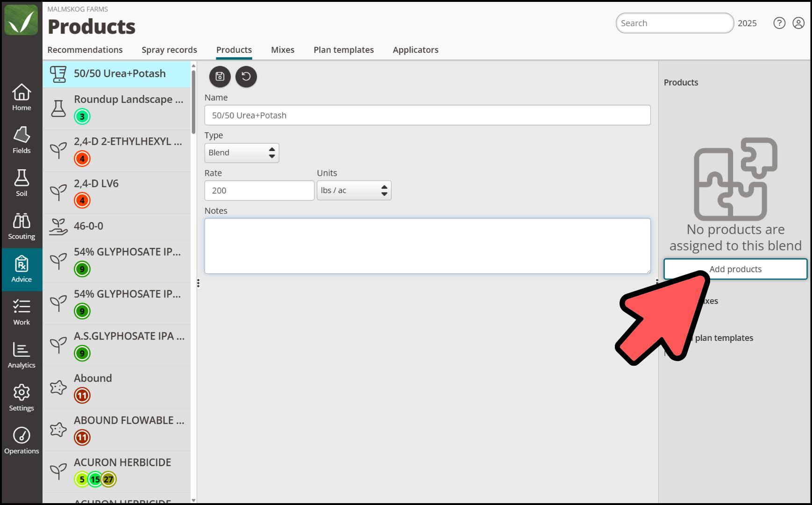Open the Analytics chart section
This screenshot has width=812, height=505.
point(21,355)
